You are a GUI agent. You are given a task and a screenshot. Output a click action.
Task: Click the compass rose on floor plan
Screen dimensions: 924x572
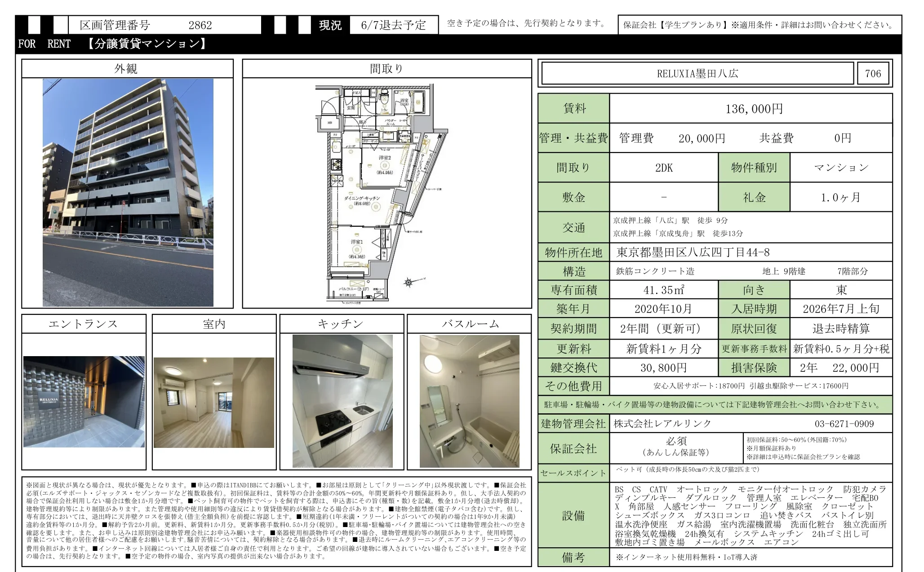[409, 282]
